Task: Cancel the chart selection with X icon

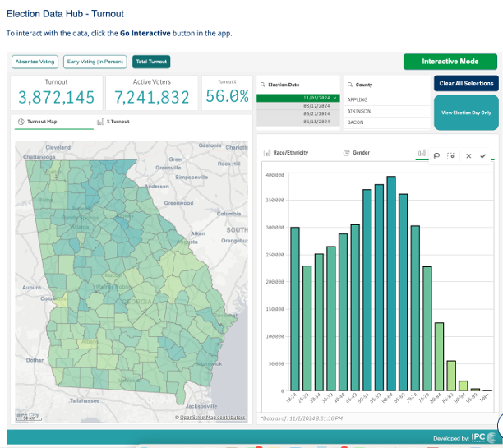Action: point(468,155)
